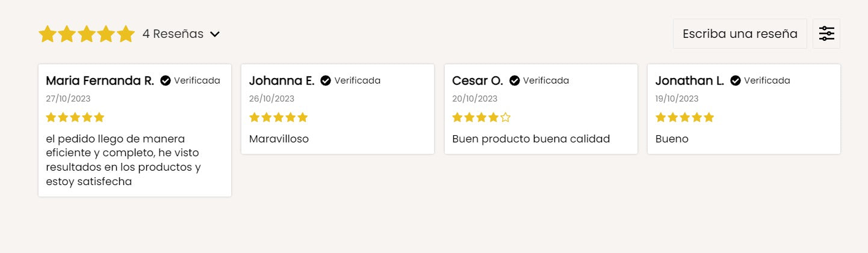This screenshot has height=253, width=868.
Task: Select reviewer name Johanna E.
Action: pyautogui.click(x=282, y=81)
